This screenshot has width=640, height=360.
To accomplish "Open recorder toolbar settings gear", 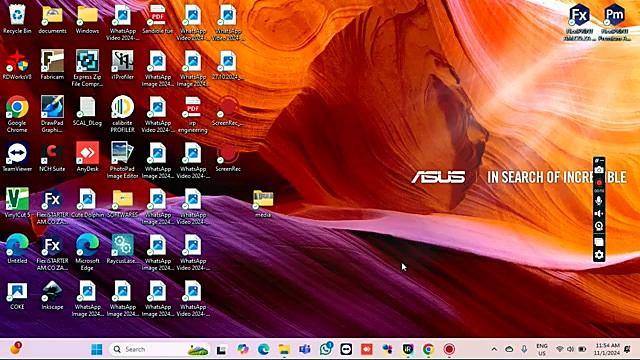I will 599,255.
